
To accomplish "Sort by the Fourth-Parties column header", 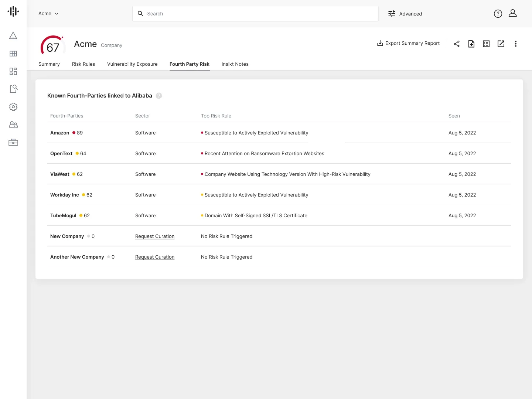I will pos(67,116).
